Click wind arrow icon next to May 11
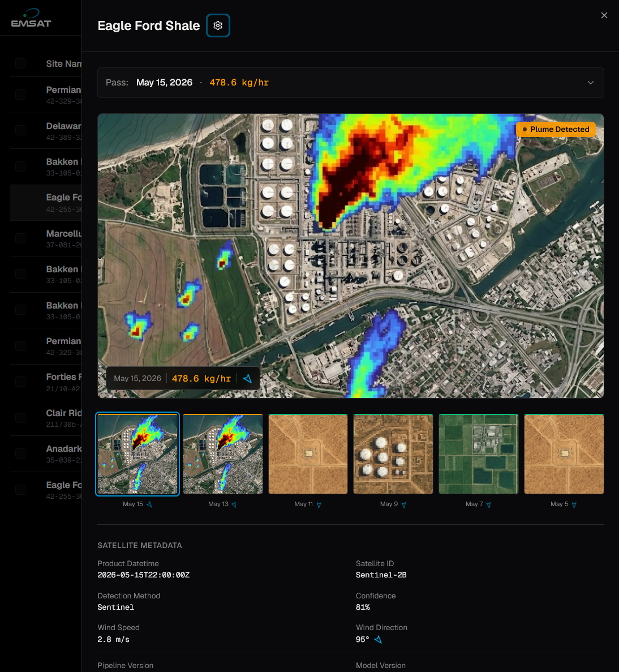619x672 pixels. pyautogui.click(x=319, y=504)
